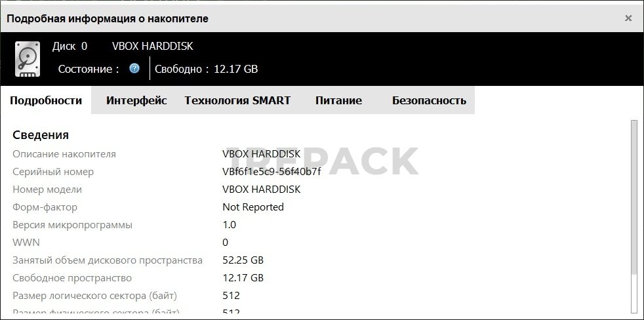This screenshot has width=644, height=320.
Task: Click the Диск 0 header label
Action: coord(70,46)
